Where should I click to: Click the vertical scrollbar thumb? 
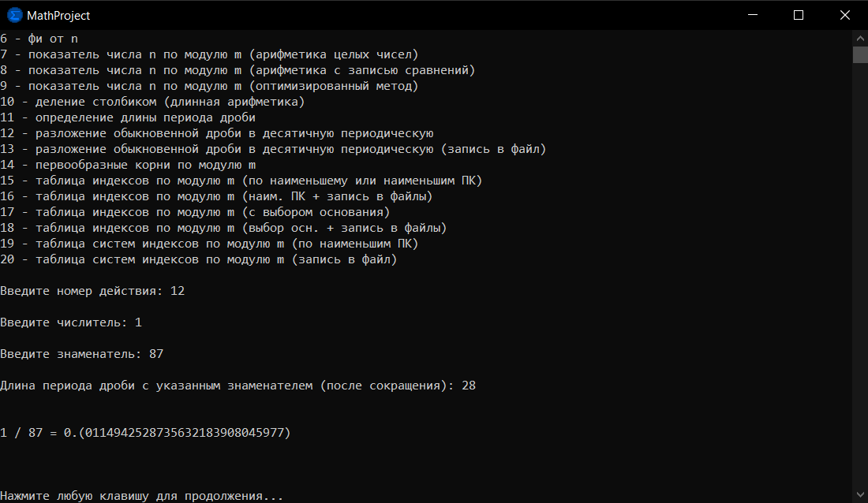860,54
